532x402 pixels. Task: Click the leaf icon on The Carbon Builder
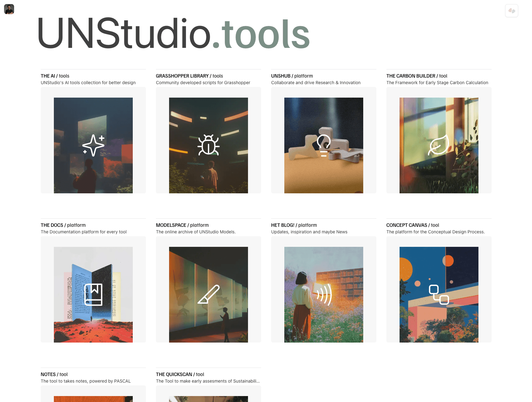click(439, 145)
